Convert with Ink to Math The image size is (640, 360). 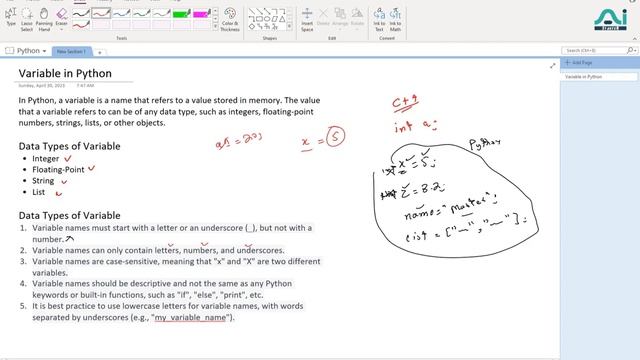pyautogui.click(x=395, y=19)
